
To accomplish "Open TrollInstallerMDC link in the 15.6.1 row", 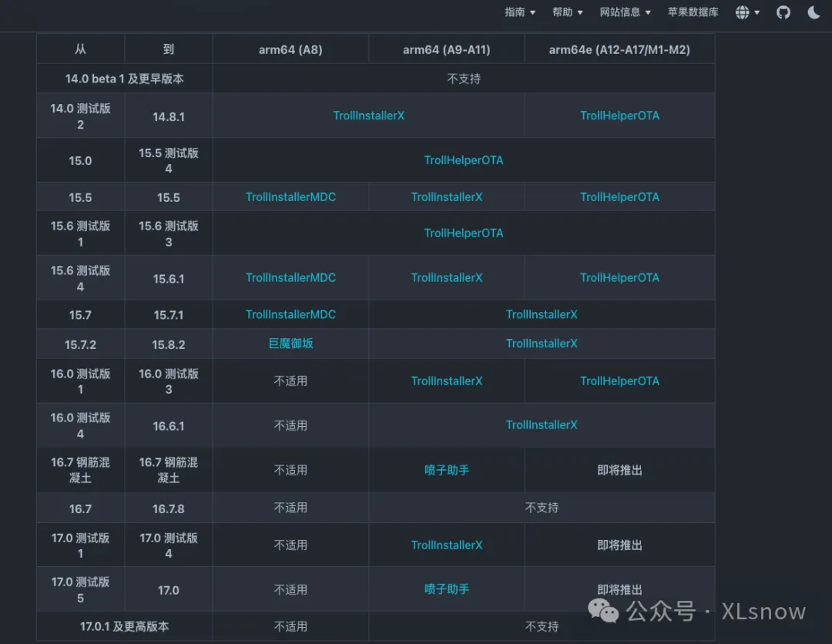I will pos(290,277).
